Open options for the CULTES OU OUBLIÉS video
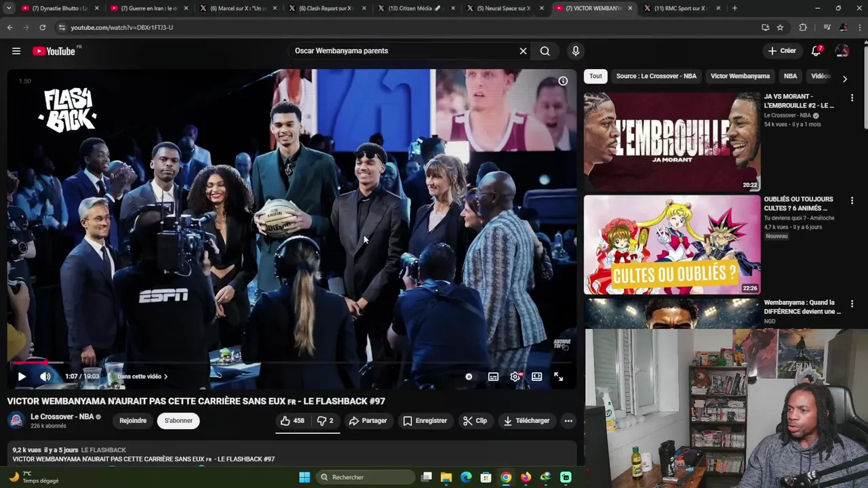This screenshot has width=868, height=488. [852, 201]
